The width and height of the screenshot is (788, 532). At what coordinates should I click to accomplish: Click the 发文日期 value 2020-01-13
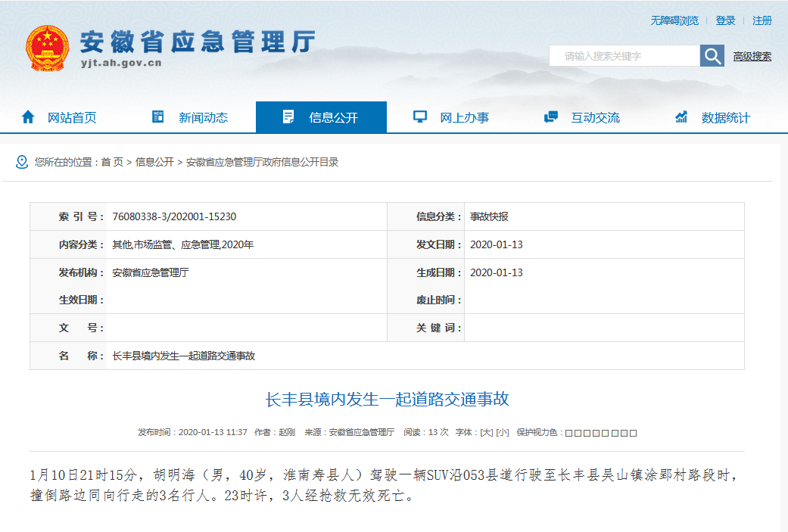[496, 244]
